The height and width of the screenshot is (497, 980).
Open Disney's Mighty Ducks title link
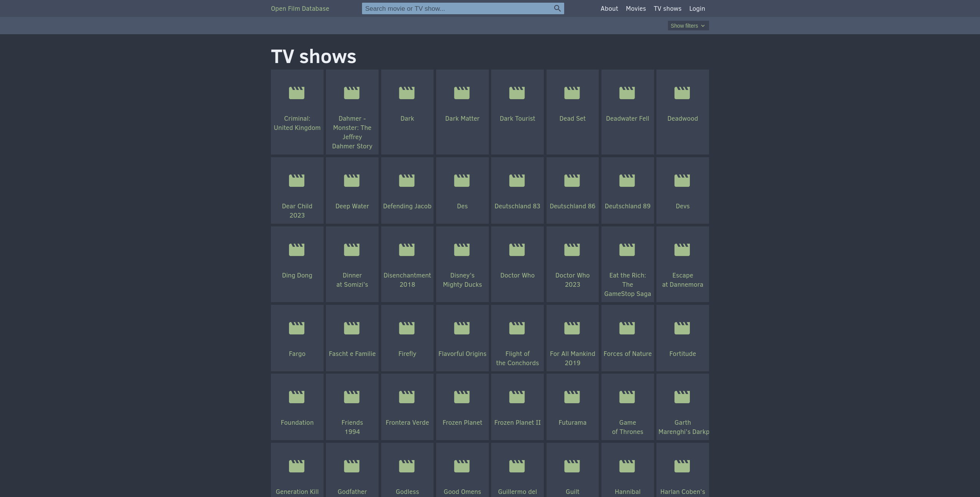pyautogui.click(x=462, y=280)
